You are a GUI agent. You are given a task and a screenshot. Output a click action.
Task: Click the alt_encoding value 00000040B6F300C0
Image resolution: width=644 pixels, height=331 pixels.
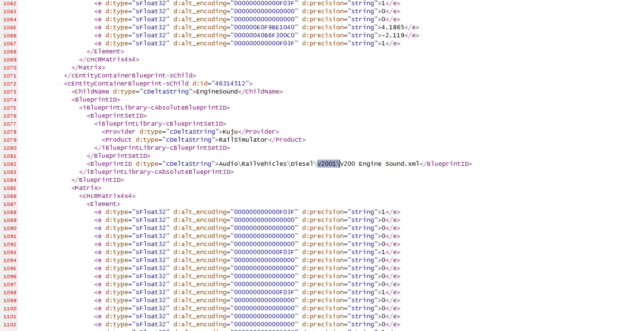(264, 35)
